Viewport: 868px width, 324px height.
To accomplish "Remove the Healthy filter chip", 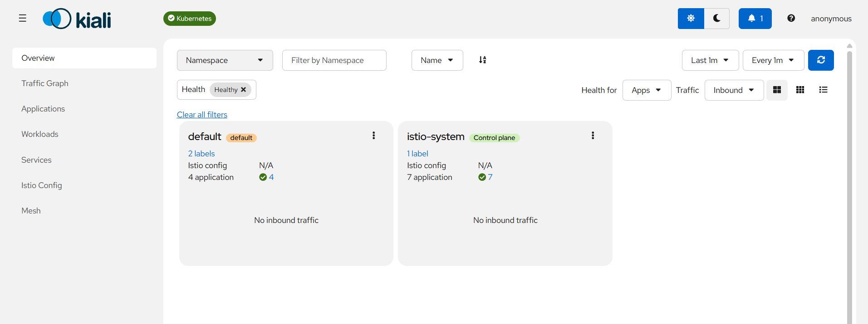I will 244,90.
